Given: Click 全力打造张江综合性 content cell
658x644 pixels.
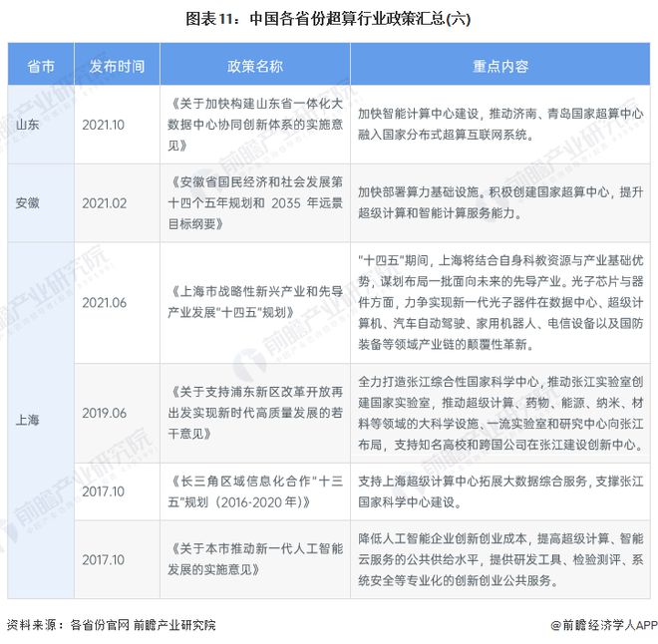Looking at the screenshot, I should [500, 413].
